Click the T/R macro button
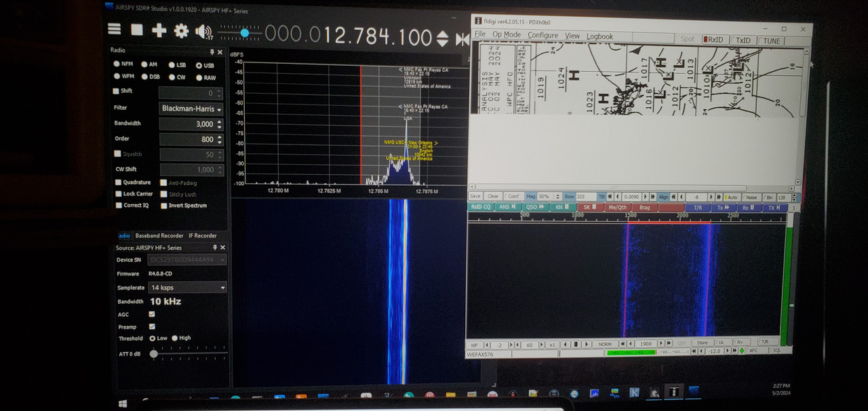868x411 pixels. 698,208
